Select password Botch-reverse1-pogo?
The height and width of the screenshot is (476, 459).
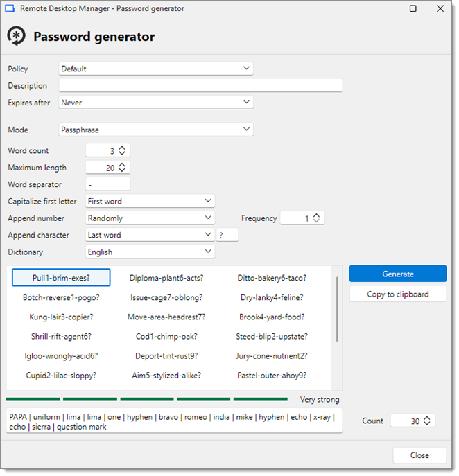pyautogui.click(x=61, y=297)
